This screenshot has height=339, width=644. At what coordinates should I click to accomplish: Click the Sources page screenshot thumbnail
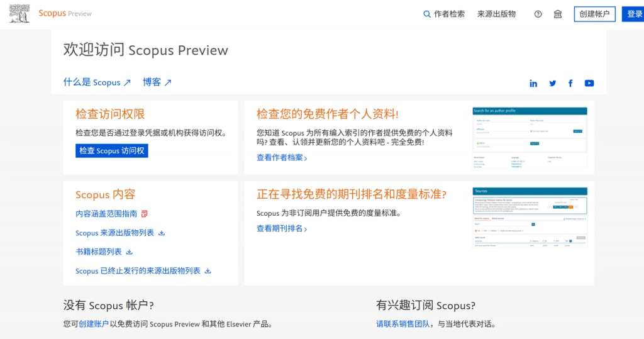(530, 218)
